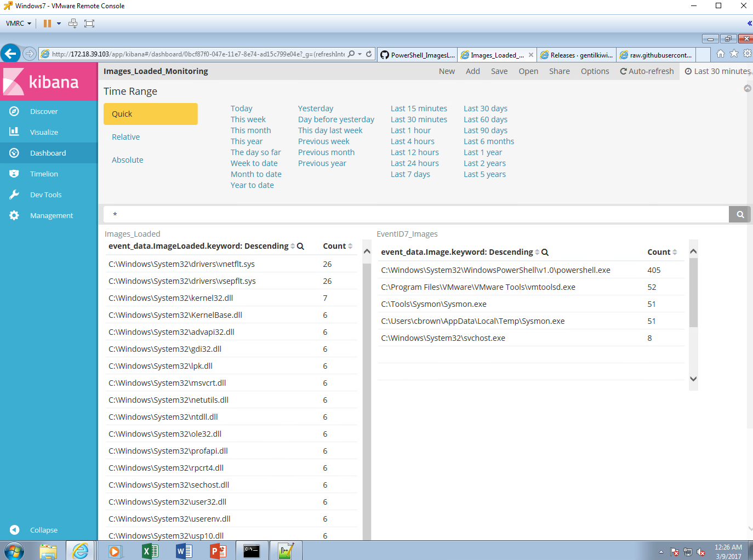Click the browser address bar URL
The width and height of the screenshot is (753, 560).
pyautogui.click(x=198, y=54)
